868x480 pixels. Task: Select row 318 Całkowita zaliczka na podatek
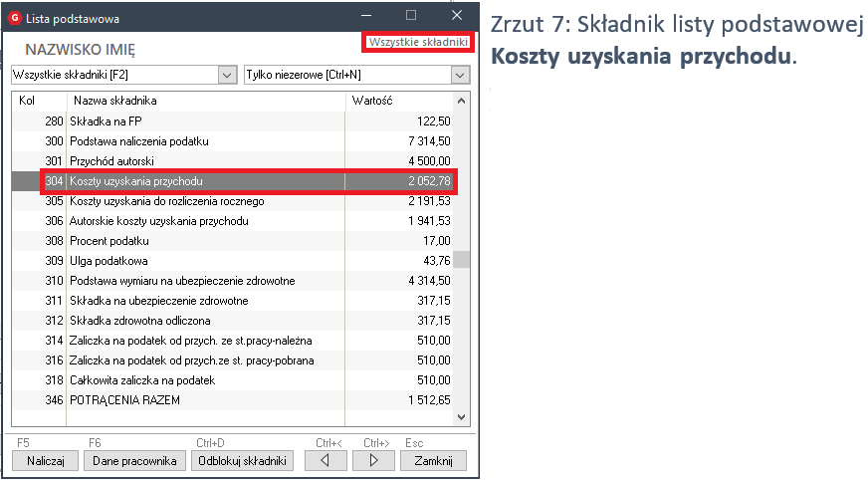233,380
